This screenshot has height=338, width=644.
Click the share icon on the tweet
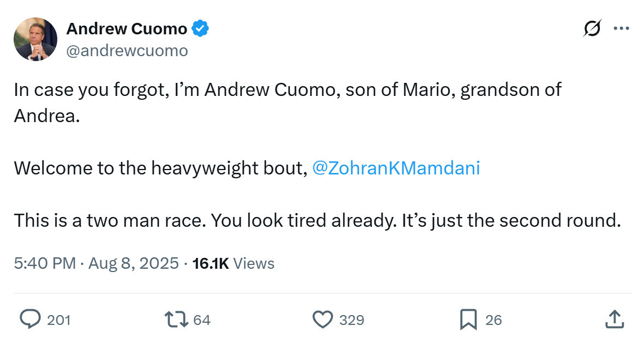pyautogui.click(x=615, y=319)
